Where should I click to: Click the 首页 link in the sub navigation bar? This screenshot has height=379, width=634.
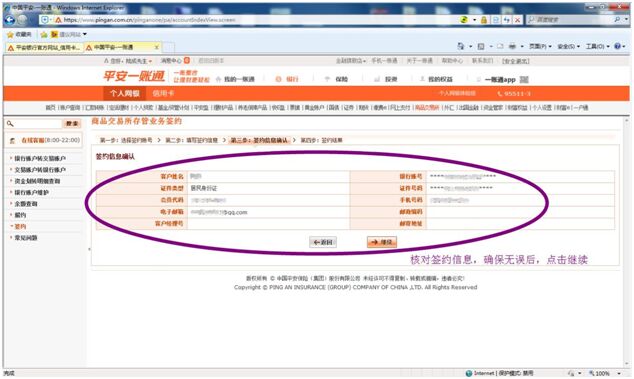tap(50, 108)
